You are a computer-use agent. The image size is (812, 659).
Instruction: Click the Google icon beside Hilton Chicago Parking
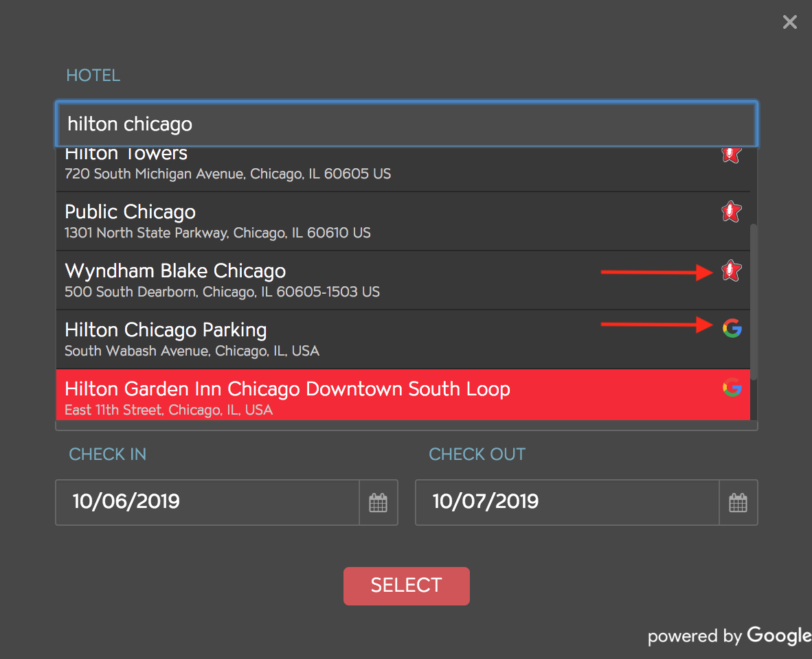coord(732,328)
